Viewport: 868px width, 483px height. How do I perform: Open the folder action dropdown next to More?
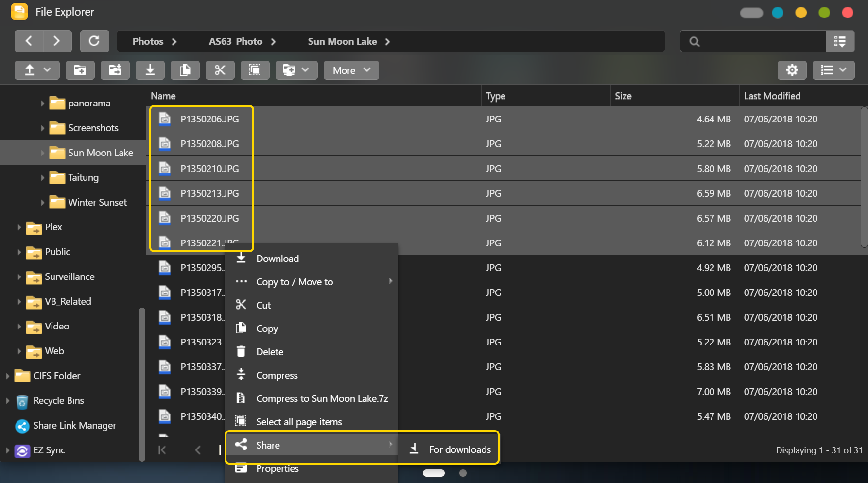pyautogui.click(x=296, y=70)
